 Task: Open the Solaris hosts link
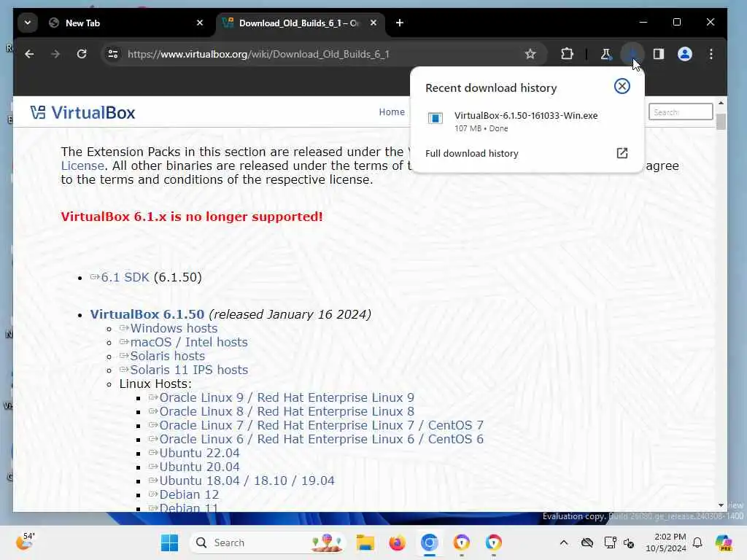click(167, 356)
